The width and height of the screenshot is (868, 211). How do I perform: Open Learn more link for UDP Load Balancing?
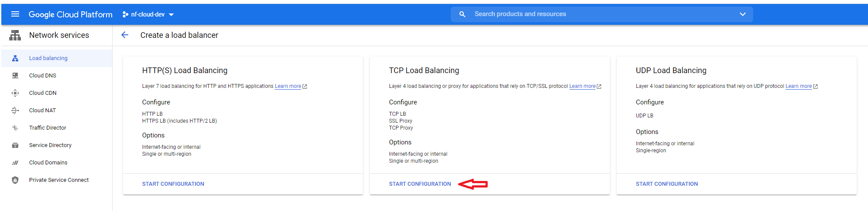798,86
